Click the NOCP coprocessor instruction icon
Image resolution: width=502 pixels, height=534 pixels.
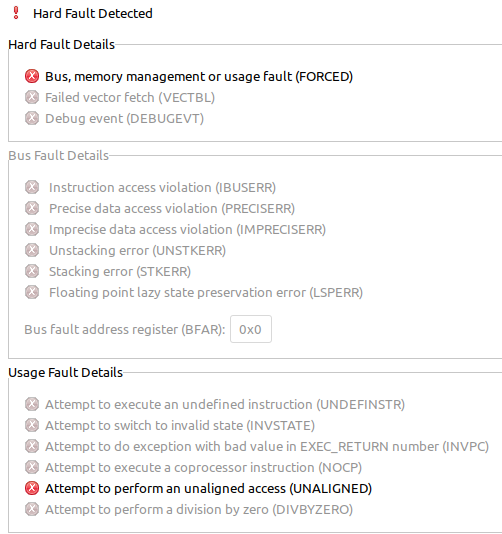(x=32, y=467)
